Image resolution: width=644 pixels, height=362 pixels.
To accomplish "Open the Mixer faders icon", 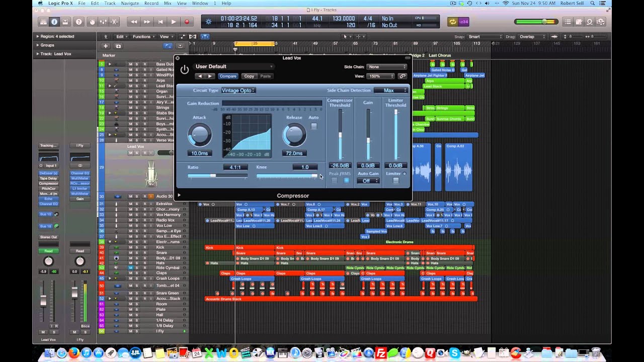I will click(103, 22).
